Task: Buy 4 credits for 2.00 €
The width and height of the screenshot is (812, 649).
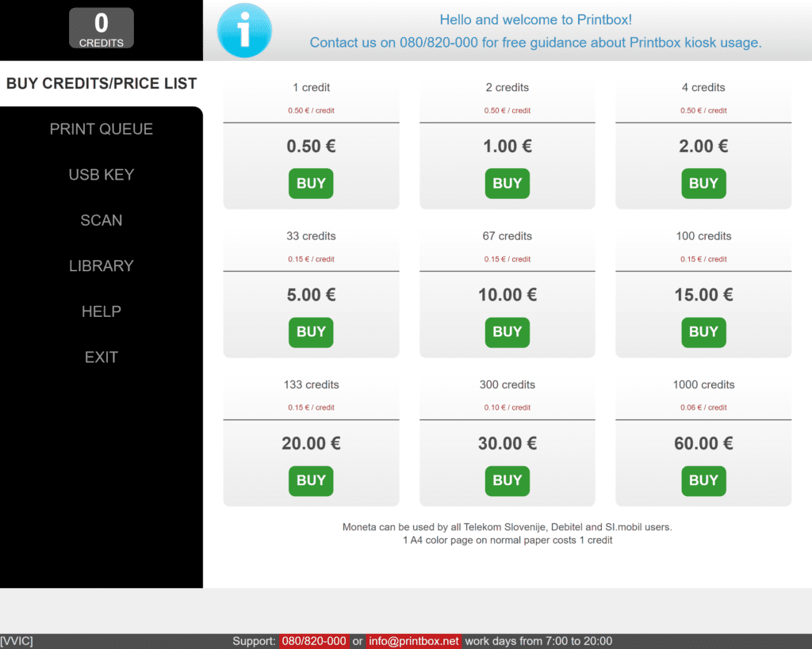Action: (703, 184)
